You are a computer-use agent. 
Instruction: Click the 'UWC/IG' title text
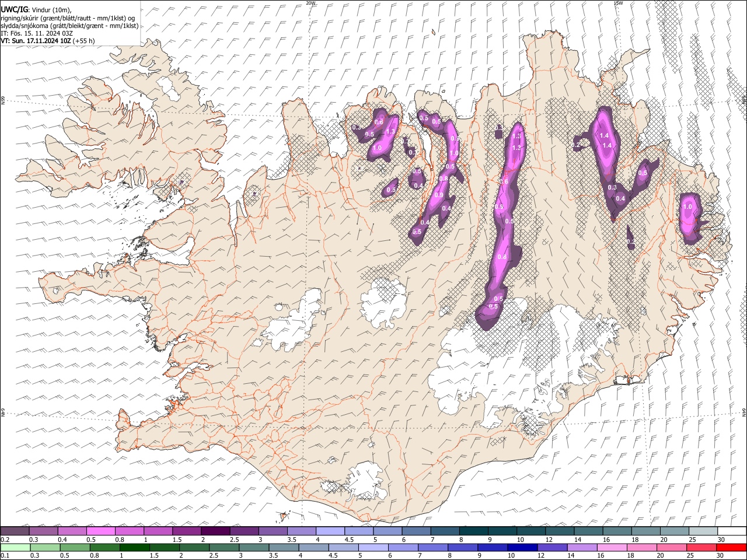coord(14,9)
